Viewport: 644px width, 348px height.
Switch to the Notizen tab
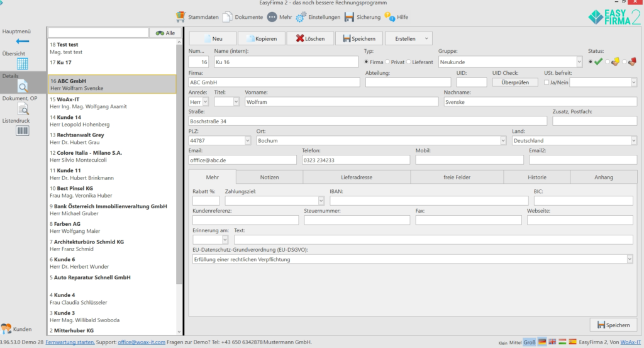click(269, 177)
